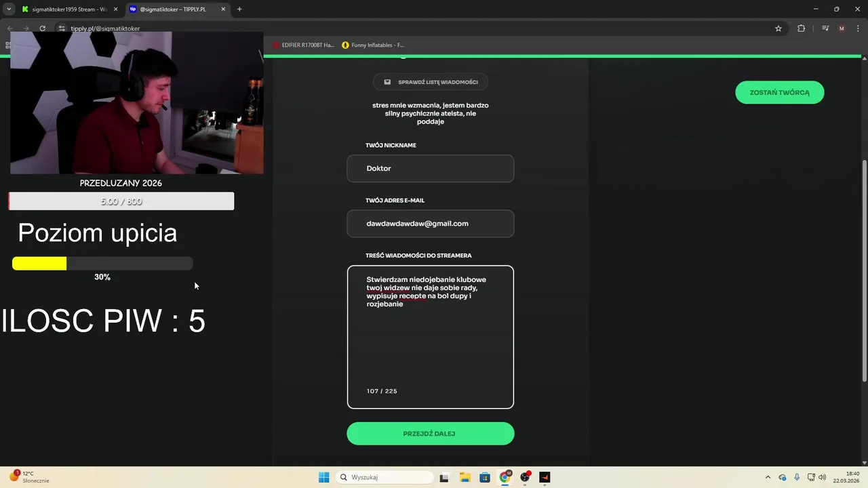Click the address bar URL tipply.pl/@sigmatiktoker

click(x=105, y=28)
